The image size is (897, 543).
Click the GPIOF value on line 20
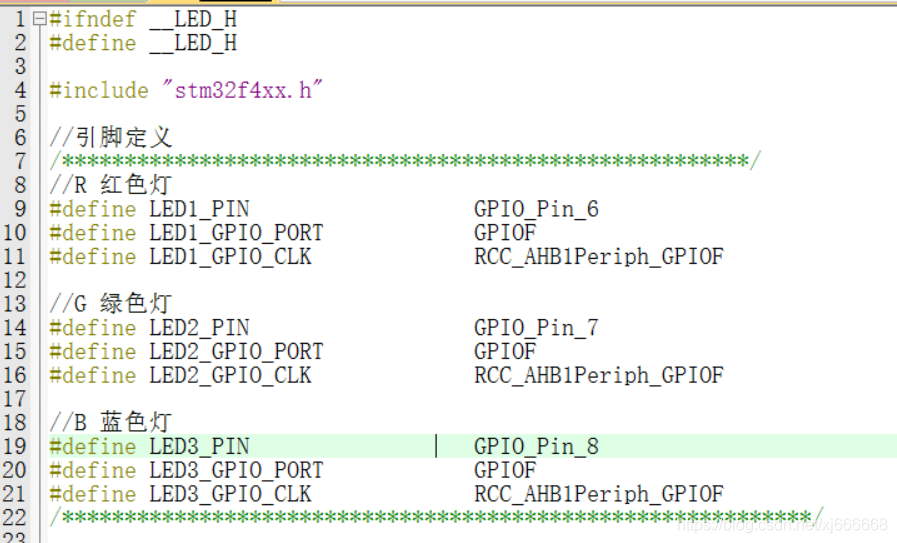505,470
